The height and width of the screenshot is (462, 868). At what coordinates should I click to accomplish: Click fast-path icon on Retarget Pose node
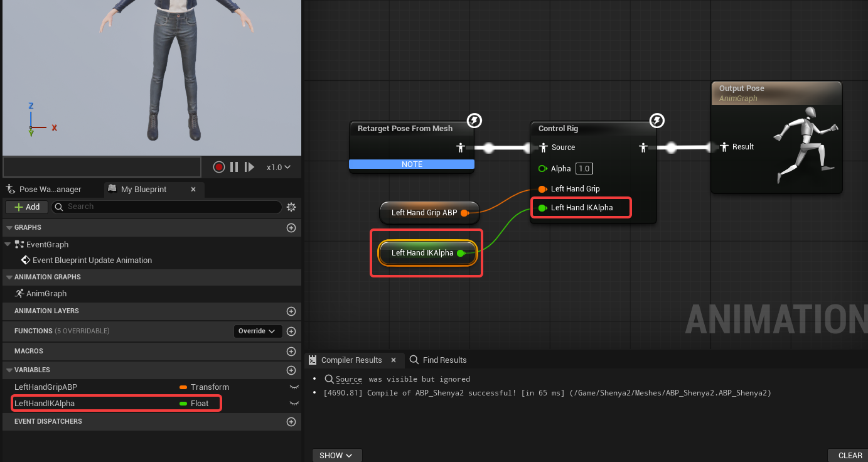(x=474, y=120)
